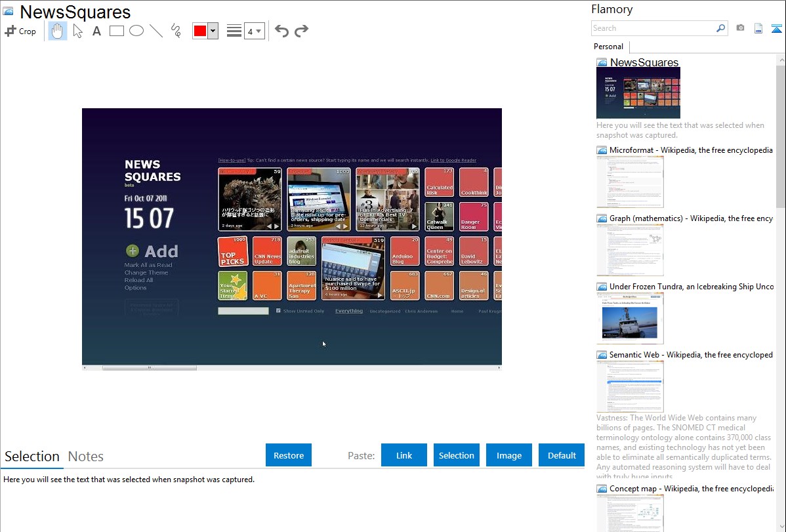The width and height of the screenshot is (786, 532).
Task: Redo the last annotation
Action: [x=301, y=31]
